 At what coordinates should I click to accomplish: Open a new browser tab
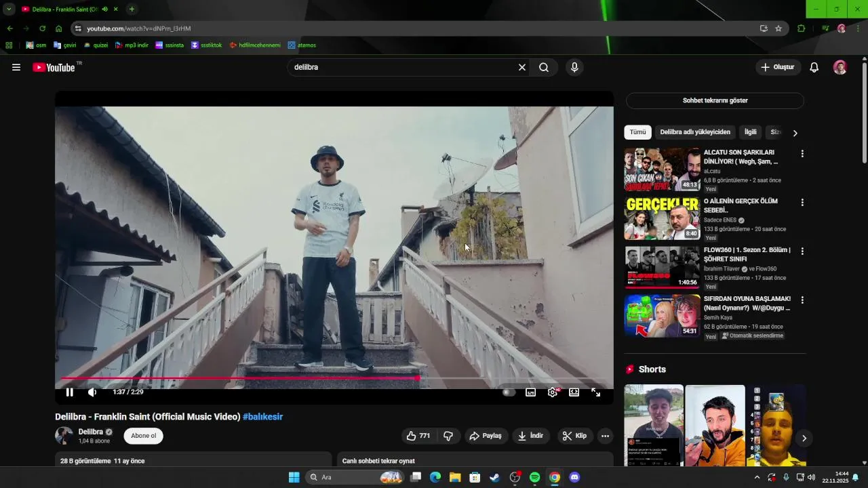coord(132,9)
